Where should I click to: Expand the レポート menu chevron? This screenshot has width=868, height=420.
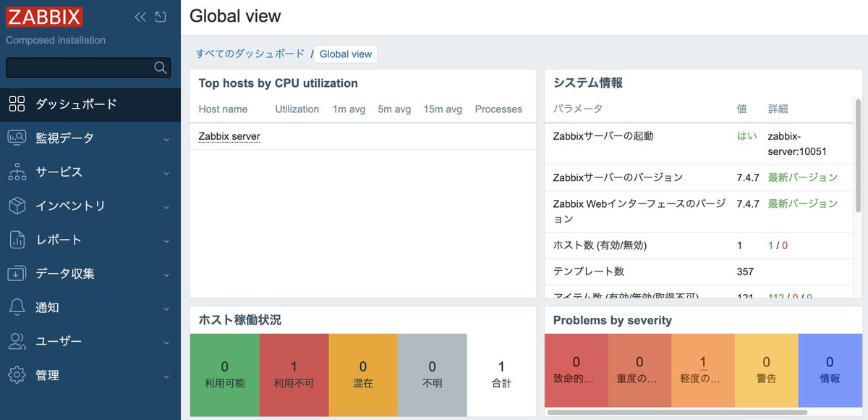(x=166, y=241)
